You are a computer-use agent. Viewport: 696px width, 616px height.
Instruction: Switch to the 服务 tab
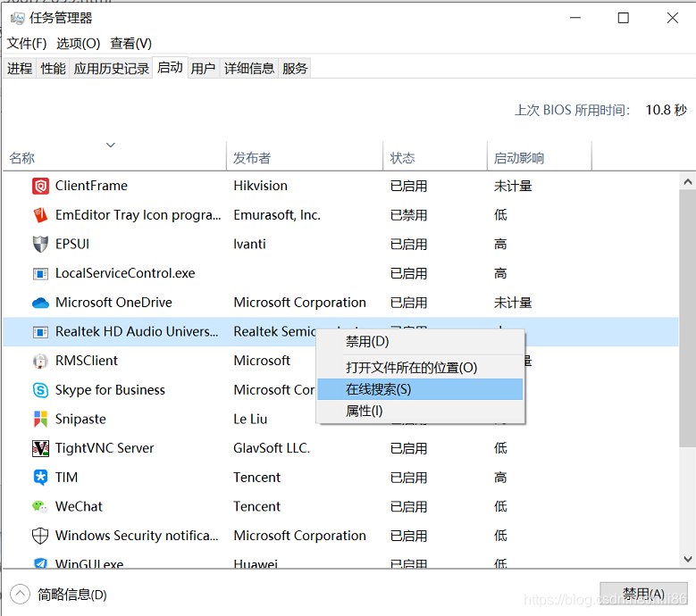pyautogui.click(x=295, y=69)
